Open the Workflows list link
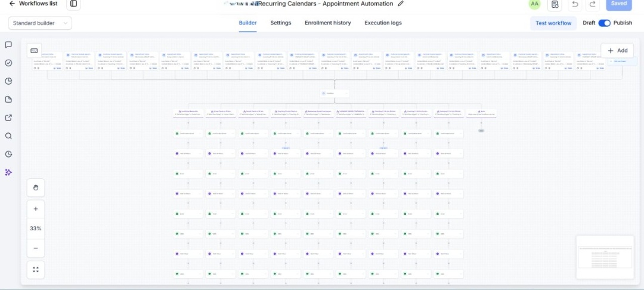644x290 pixels. (38, 4)
